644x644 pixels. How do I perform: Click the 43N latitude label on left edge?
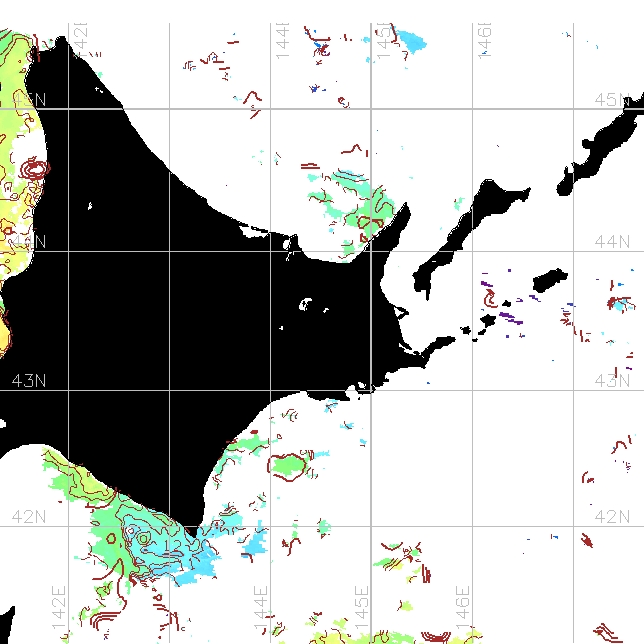point(29,381)
